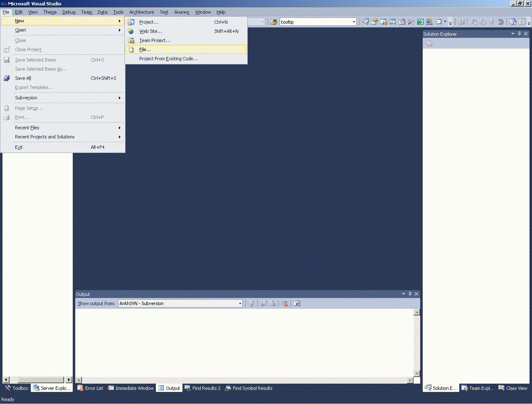The height and width of the screenshot is (404, 532).
Task: Close the Output panel
Action: point(416,294)
